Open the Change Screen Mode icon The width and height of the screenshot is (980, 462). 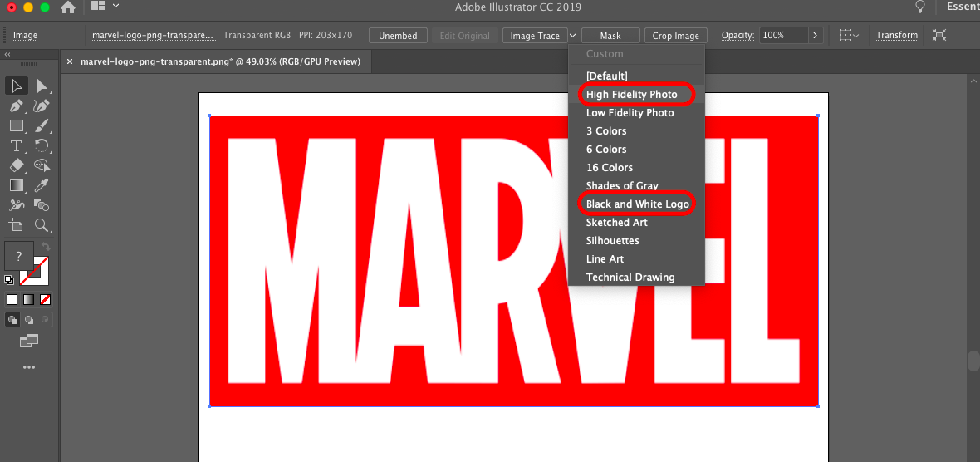[x=29, y=341]
